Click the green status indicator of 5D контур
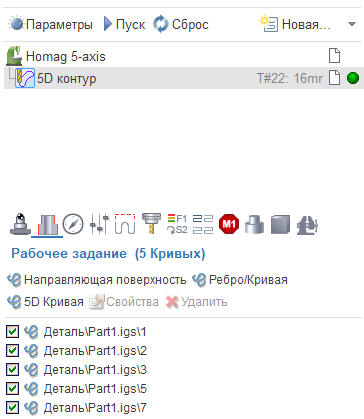Viewport: 364px width, 419px height. [353, 78]
